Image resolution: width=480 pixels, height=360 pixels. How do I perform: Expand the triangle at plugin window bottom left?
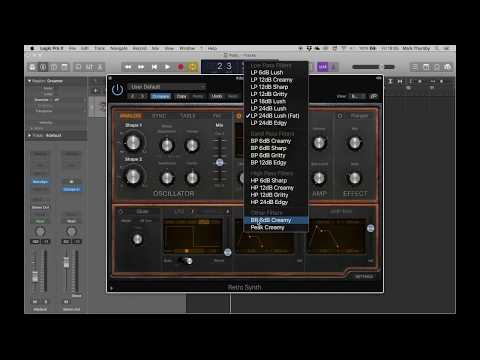pos(111,288)
